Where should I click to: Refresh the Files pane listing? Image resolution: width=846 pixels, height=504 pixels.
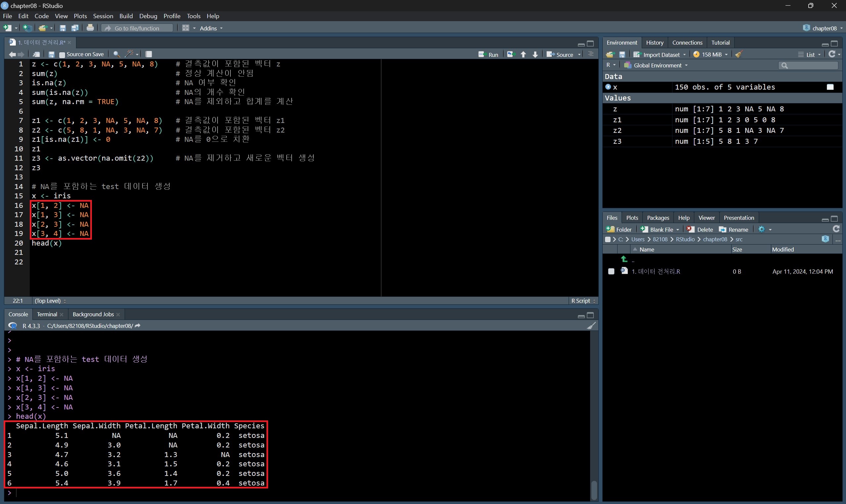[836, 229]
